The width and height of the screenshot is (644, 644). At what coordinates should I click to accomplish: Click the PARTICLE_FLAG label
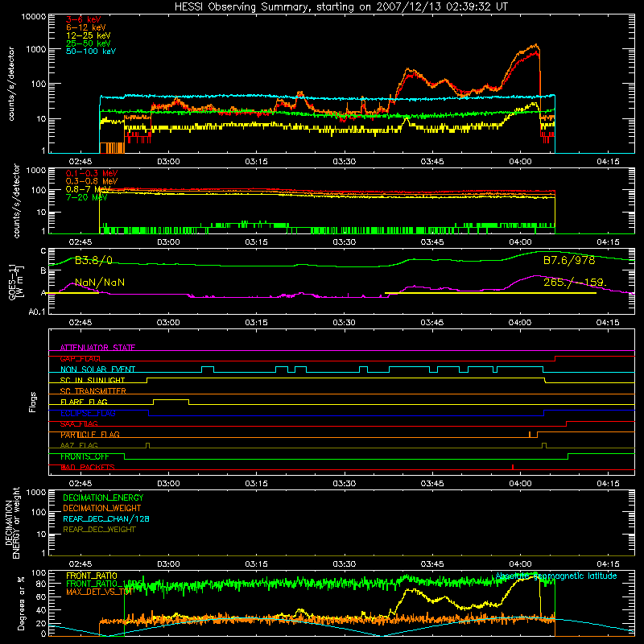[90, 435]
